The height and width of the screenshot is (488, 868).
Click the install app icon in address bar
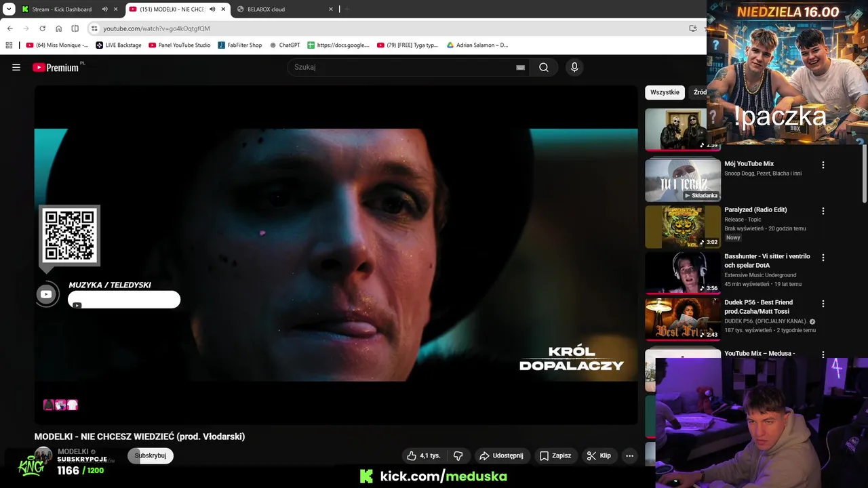pos(692,28)
